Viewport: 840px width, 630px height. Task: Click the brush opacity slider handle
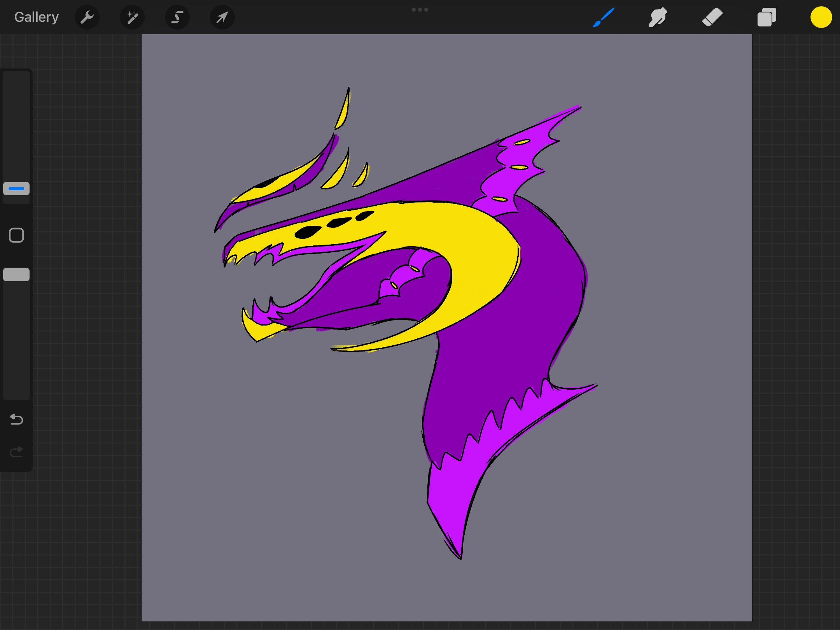(16, 275)
